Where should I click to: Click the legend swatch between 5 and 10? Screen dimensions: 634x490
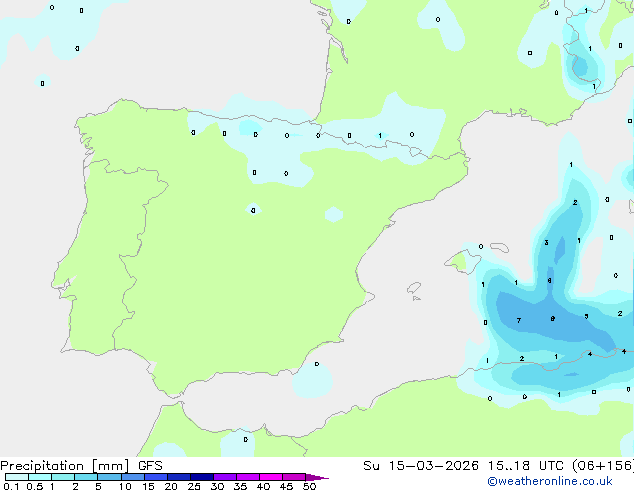tap(109, 477)
